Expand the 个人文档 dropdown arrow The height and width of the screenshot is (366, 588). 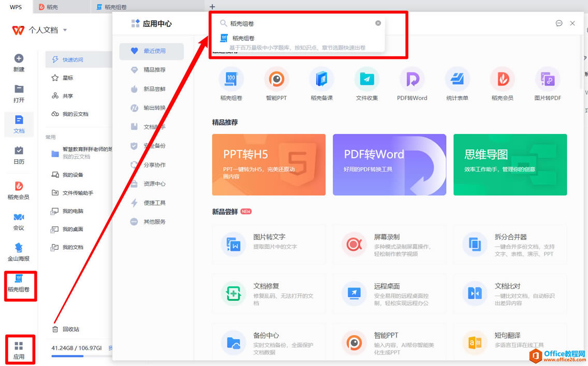pyautogui.click(x=65, y=30)
